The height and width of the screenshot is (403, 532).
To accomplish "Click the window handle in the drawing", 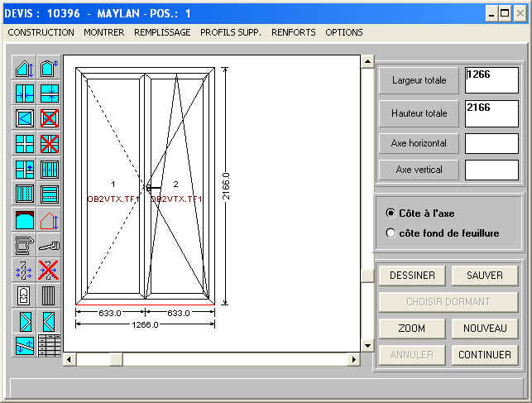I will [x=153, y=188].
